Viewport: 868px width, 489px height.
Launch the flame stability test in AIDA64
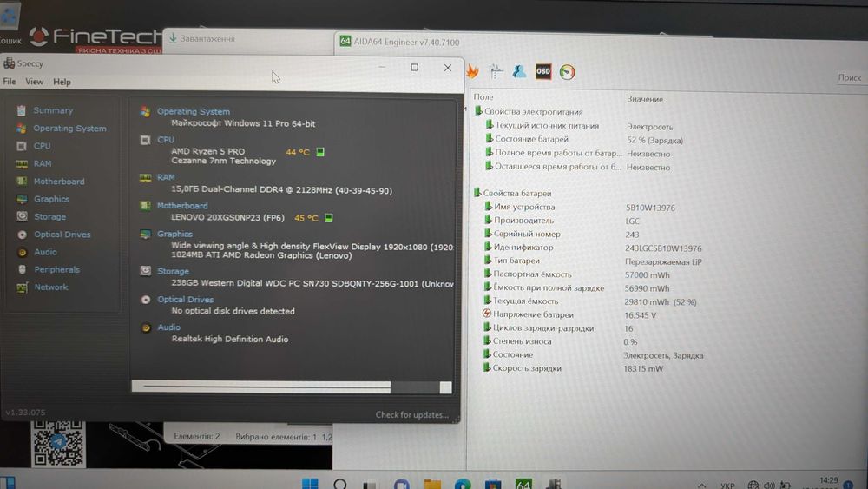[x=472, y=71]
